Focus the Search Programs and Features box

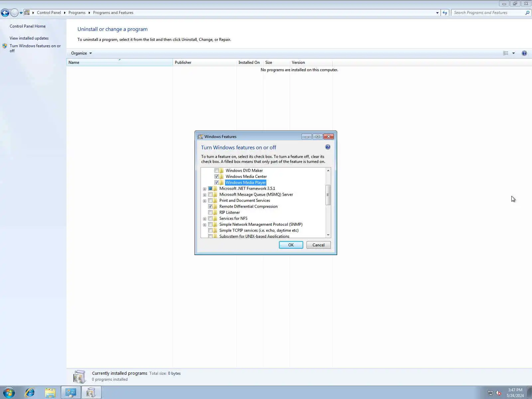pyautogui.click(x=488, y=13)
